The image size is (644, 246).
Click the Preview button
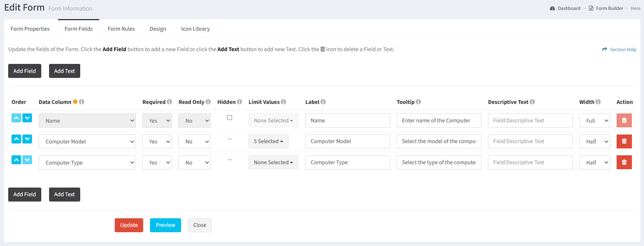pyautogui.click(x=165, y=225)
